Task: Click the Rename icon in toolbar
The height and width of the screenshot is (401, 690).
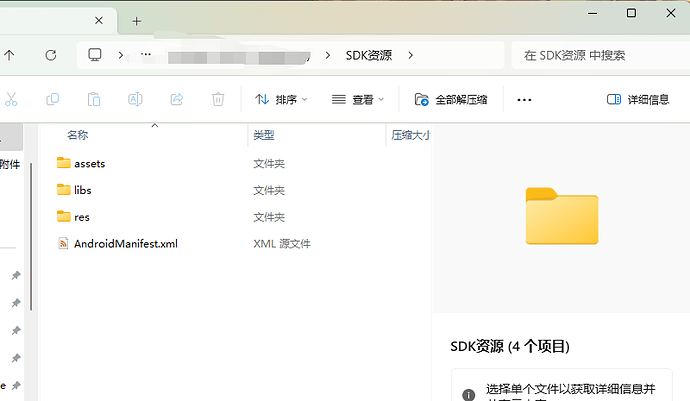Action: point(135,99)
